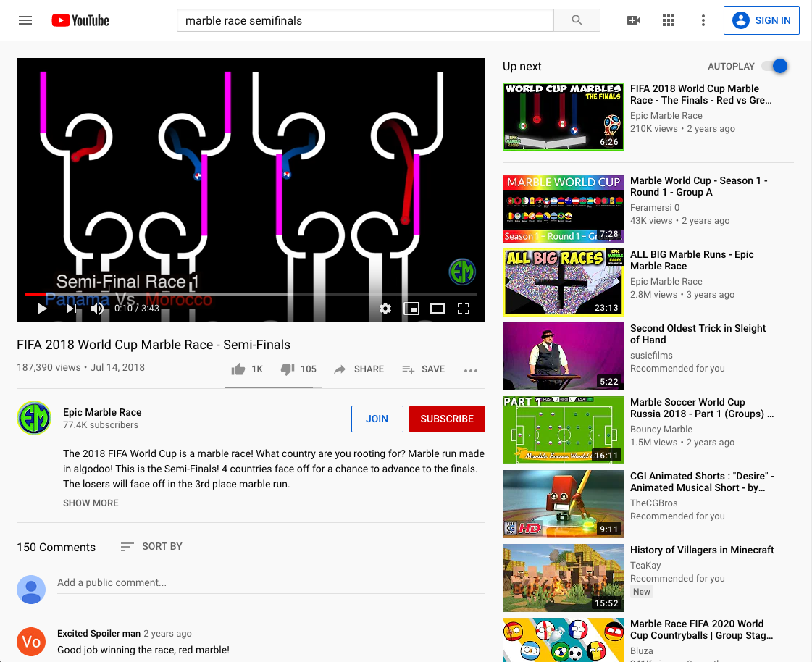Viewport: 812px width, 662px height.
Task: Like the video with thumbs up
Action: pyautogui.click(x=247, y=369)
